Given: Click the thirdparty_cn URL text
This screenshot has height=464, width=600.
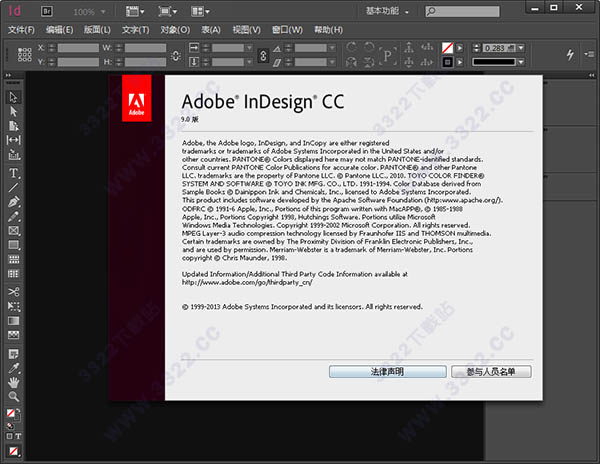Looking at the screenshot, I should coord(247,282).
